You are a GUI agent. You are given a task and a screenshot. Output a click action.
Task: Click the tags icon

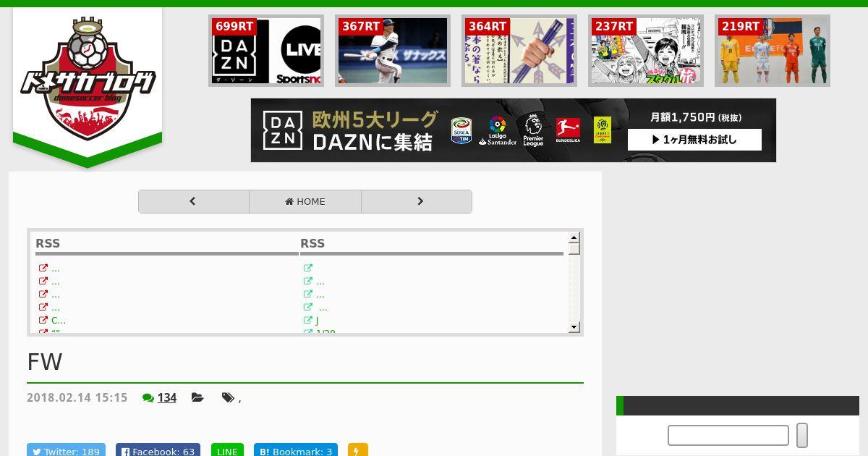point(228,397)
